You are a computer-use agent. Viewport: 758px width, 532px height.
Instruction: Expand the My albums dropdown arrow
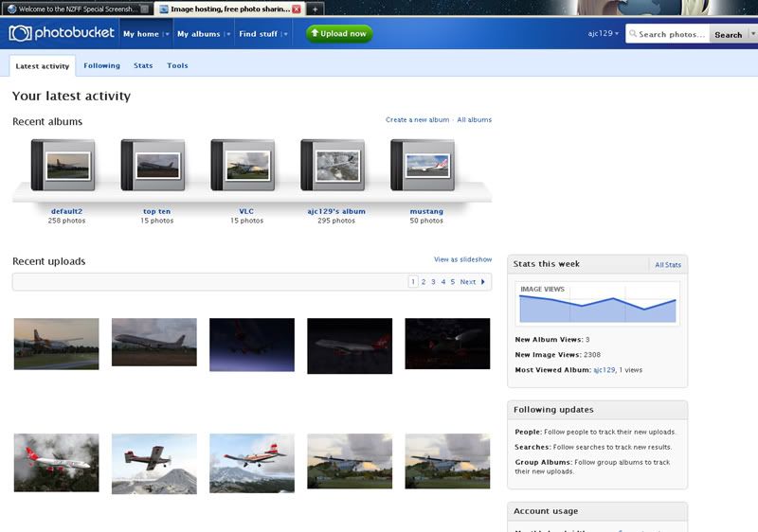point(228,34)
